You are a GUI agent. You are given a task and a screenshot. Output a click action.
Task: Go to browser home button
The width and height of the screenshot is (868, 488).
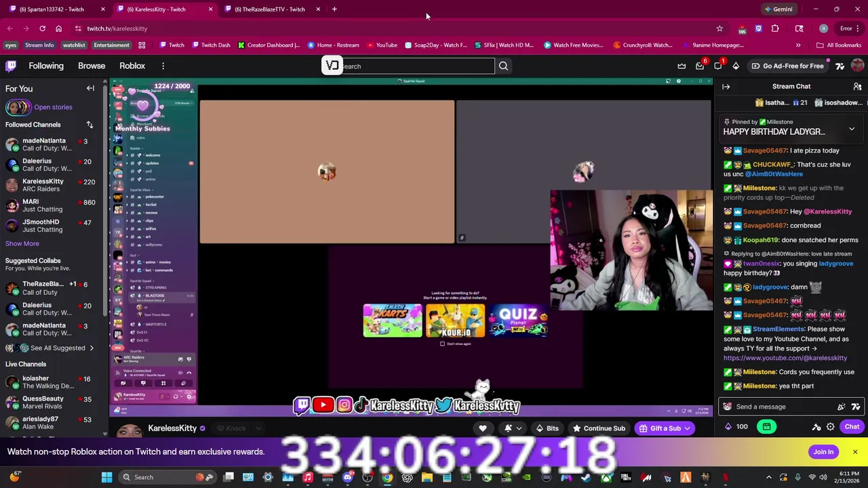click(x=58, y=28)
